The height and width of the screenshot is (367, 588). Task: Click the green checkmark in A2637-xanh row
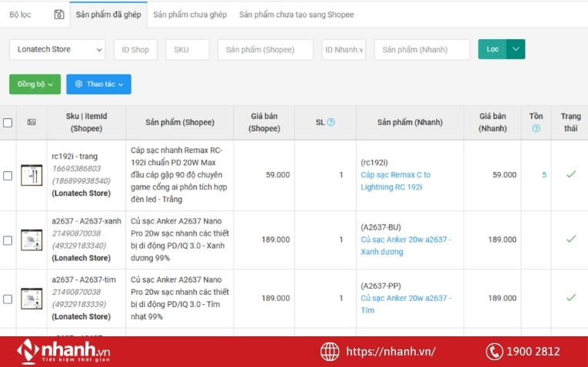571,239
